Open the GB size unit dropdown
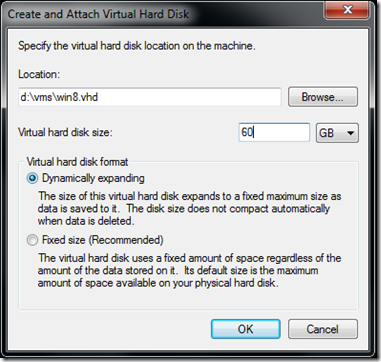This screenshot has height=362, width=381. (337, 133)
